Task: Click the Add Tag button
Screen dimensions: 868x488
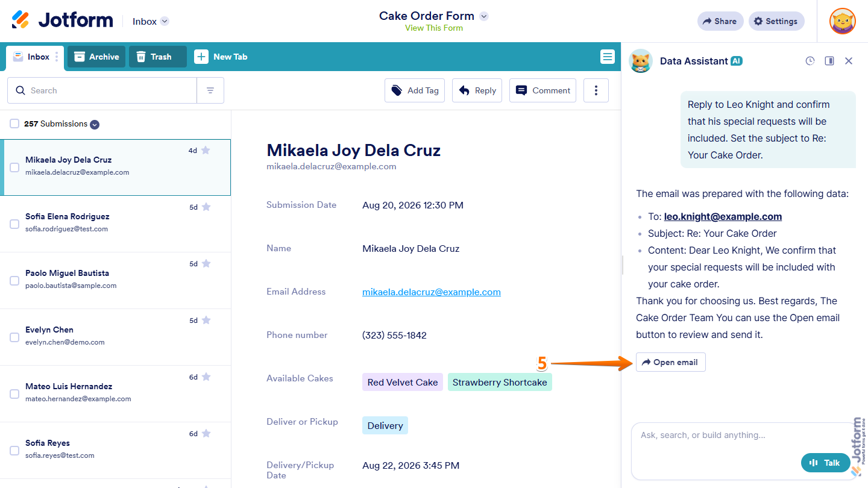Action: [415, 90]
